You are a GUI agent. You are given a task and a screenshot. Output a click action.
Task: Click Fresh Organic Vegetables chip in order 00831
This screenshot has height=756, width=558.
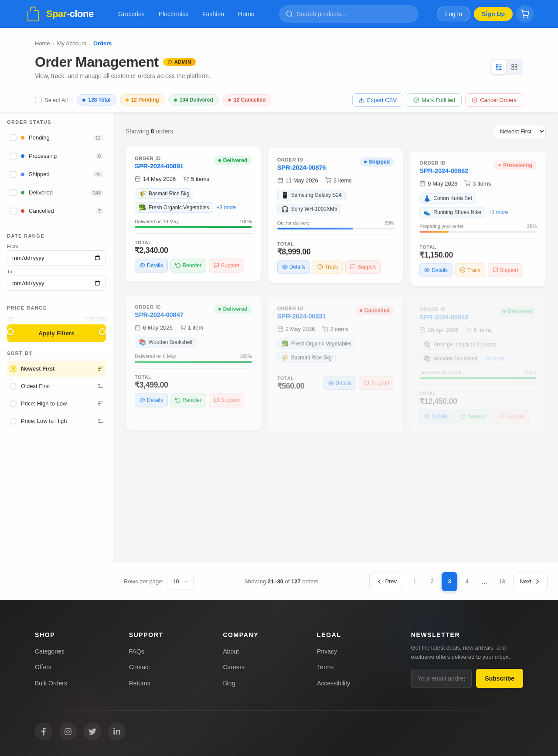316,344
